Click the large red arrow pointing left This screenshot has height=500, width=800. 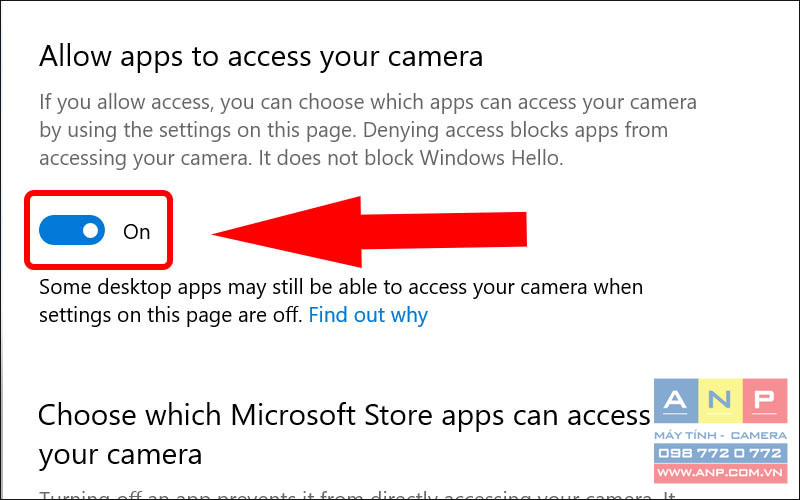point(369,232)
